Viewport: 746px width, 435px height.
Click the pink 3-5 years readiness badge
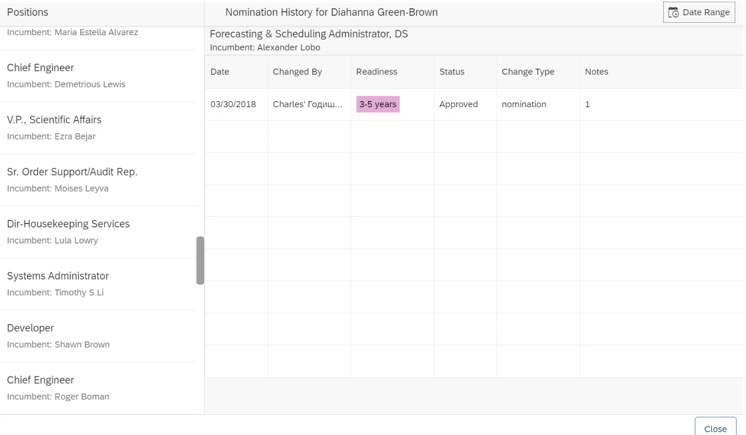[378, 104]
